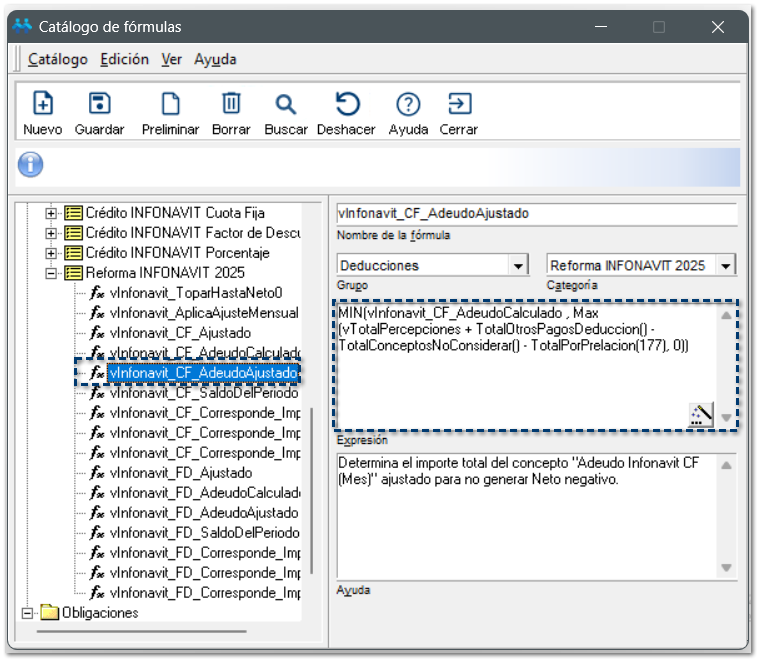Click the Borrar trash icon
Image resolution: width=760 pixels, height=662 pixels.
click(231, 105)
